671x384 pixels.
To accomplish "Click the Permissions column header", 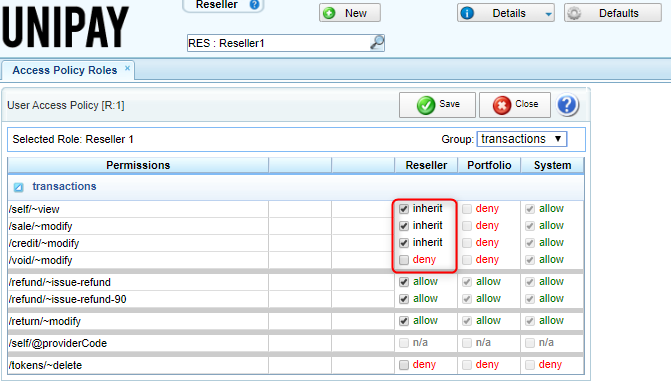I will 138,165.
